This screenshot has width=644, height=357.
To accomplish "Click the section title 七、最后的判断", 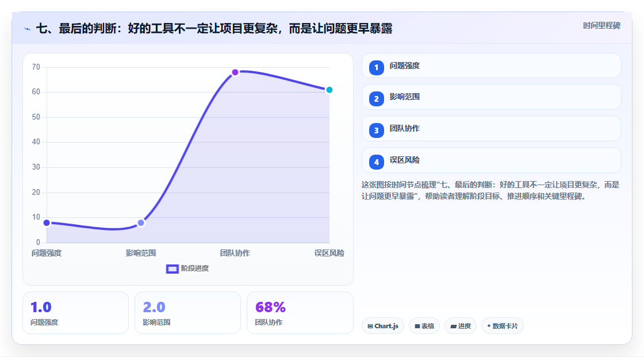I will pos(214,28).
